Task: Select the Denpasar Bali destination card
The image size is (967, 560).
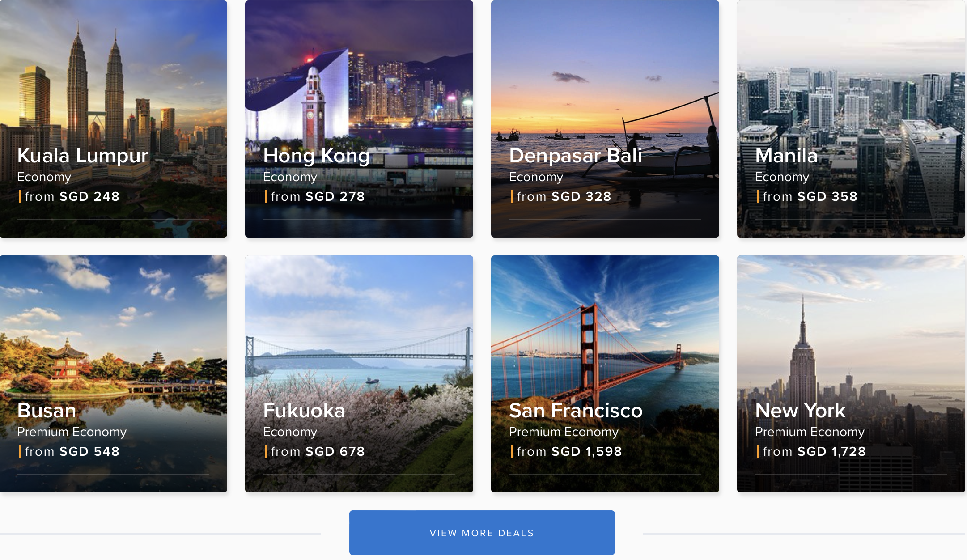Action: tap(605, 119)
